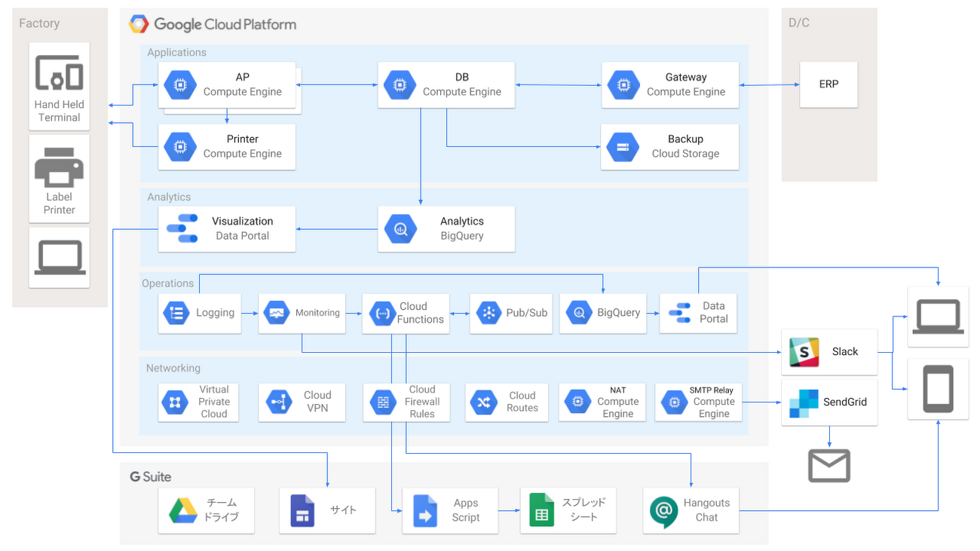Click the 'Cloud Storage' text under Backup
This screenshot has height=551, width=980.
coord(685,154)
